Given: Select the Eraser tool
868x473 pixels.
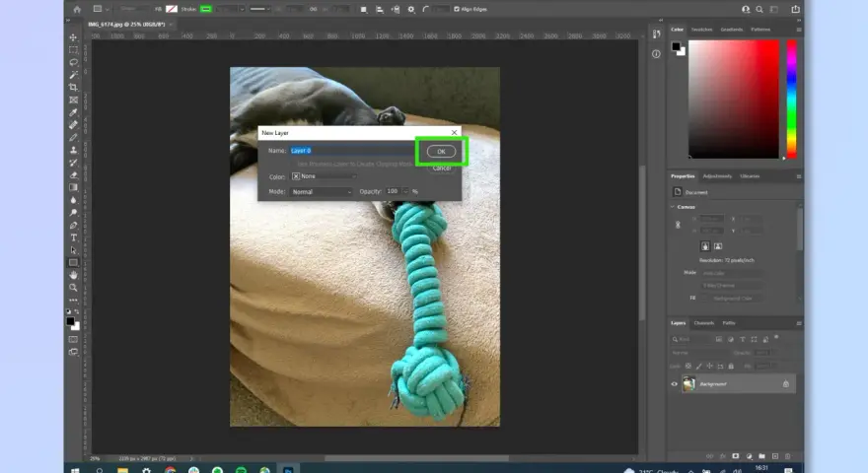Looking at the screenshot, I should 73,174.
